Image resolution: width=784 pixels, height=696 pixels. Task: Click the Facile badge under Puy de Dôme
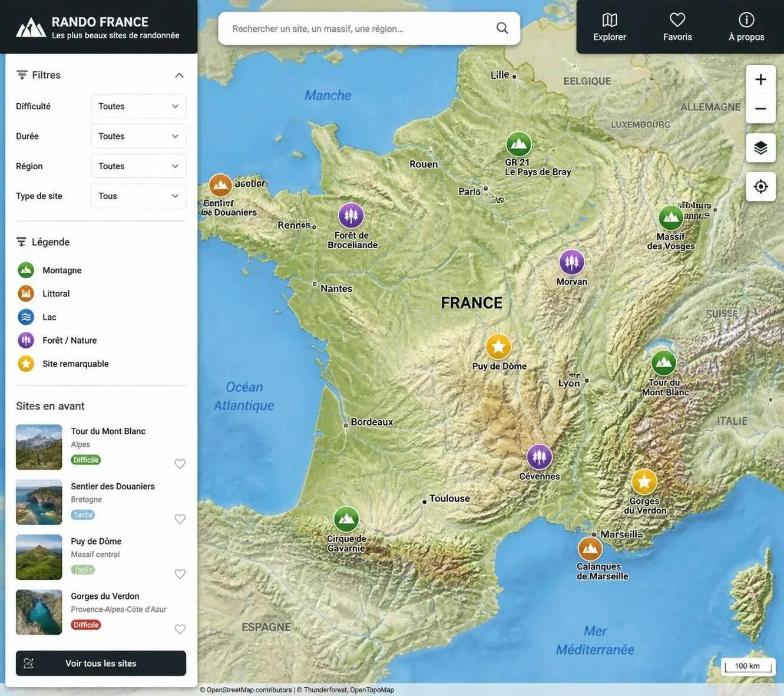(83, 570)
